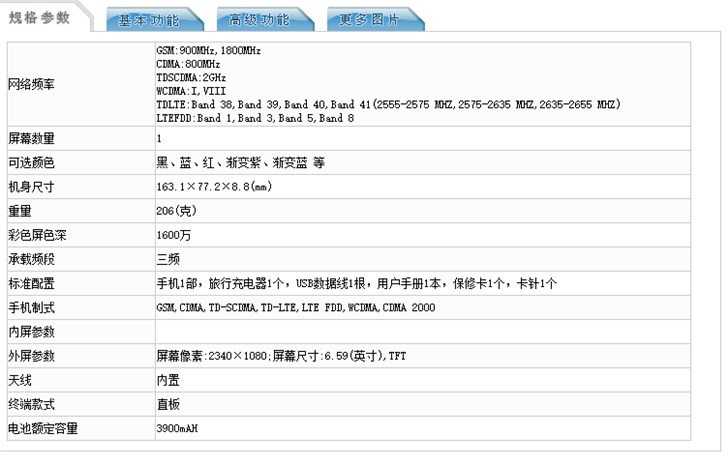Click the CDMA:800MHz line
Image resolution: width=728 pixels, height=464 pixels.
pyautogui.click(x=188, y=64)
